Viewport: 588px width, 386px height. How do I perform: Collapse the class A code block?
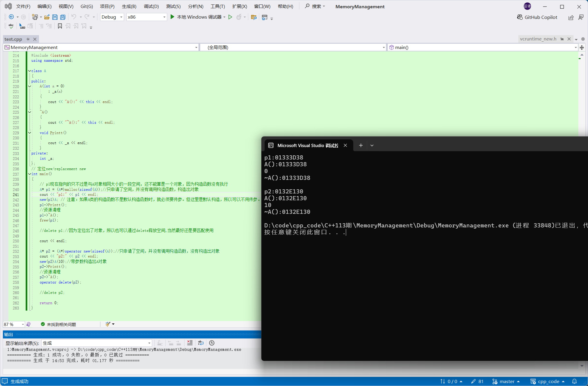[x=30, y=71]
